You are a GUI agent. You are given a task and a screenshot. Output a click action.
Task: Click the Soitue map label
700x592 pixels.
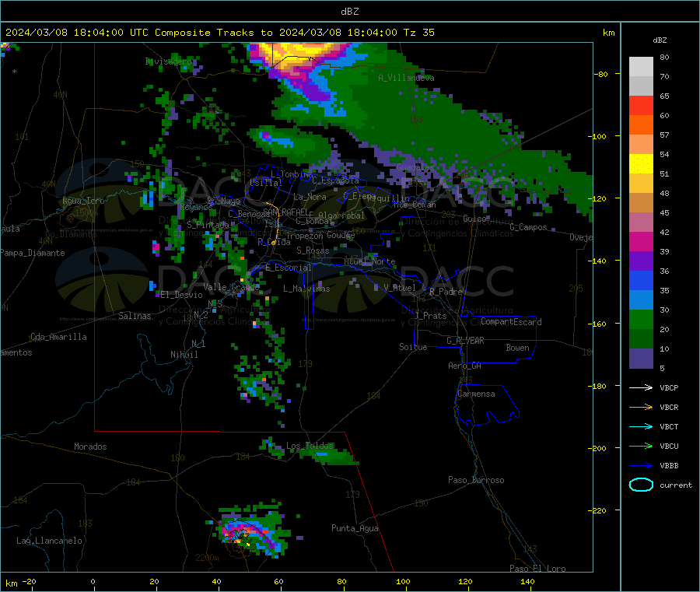coord(413,347)
